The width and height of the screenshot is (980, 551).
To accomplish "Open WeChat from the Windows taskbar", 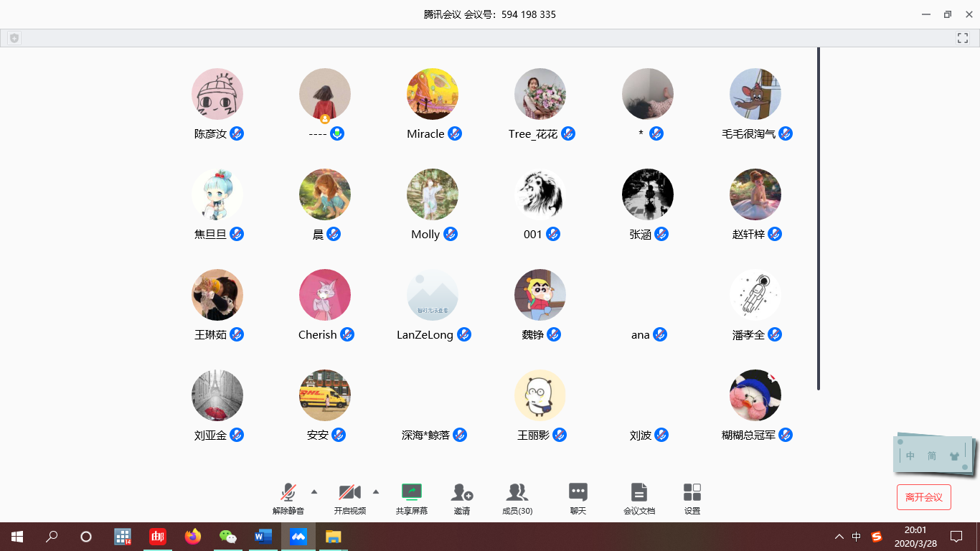I will click(227, 537).
